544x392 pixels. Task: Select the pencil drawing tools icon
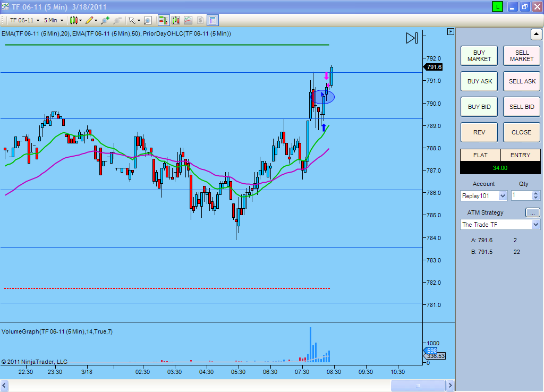[x=89, y=21]
